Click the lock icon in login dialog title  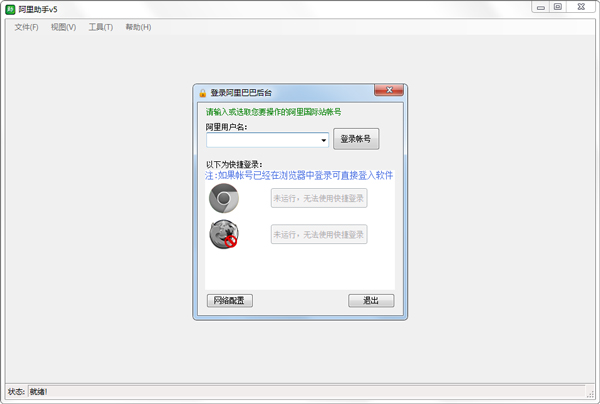point(202,93)
